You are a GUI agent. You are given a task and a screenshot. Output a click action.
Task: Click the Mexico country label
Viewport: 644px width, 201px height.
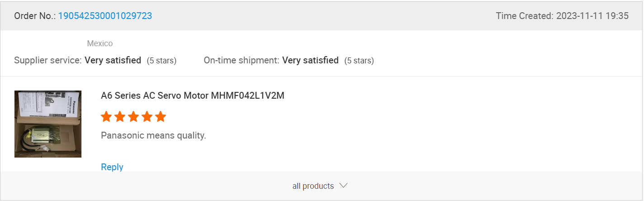tap(99, 43)
